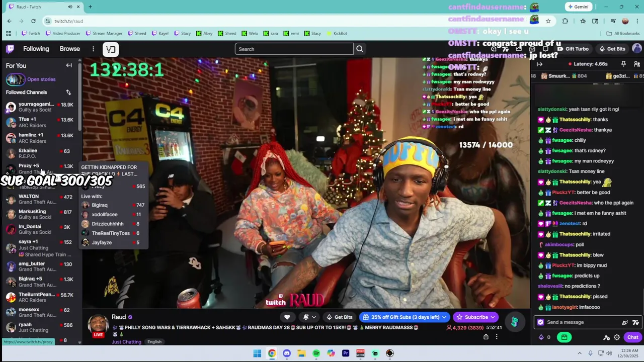Click the magnifier search button
Viewport: 644px width, 362px height.
coord(360,49)
